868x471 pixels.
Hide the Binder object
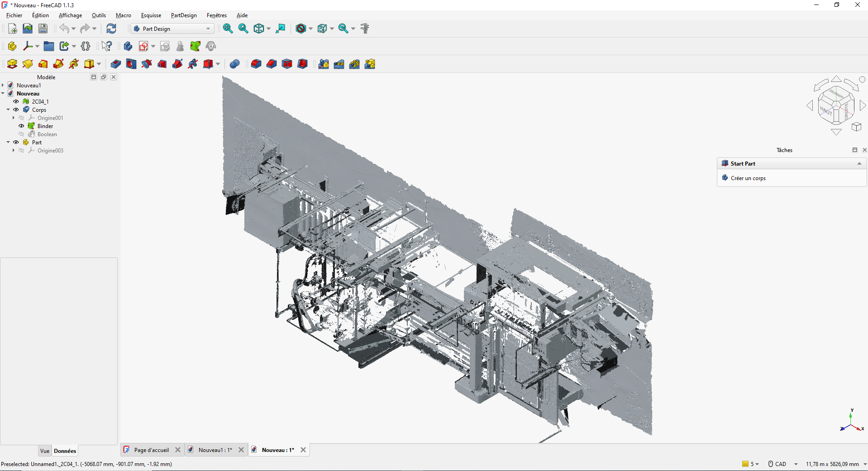click(x=21, y=126)
